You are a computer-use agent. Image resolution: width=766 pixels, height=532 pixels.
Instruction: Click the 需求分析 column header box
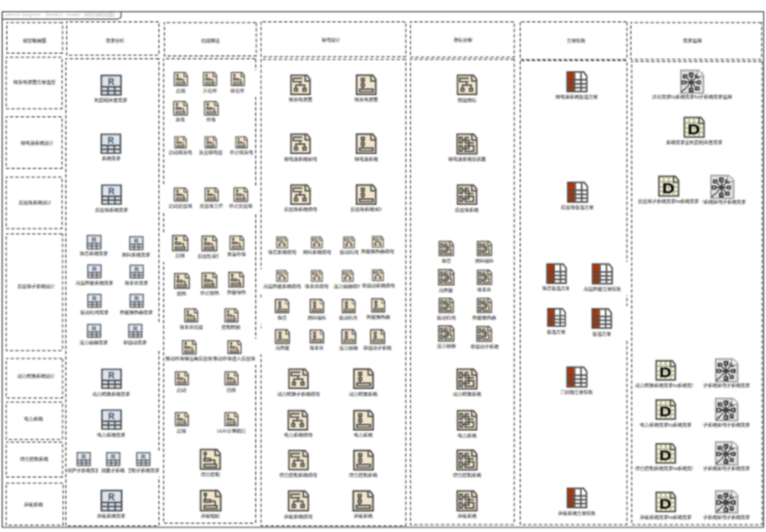[113, 39]
